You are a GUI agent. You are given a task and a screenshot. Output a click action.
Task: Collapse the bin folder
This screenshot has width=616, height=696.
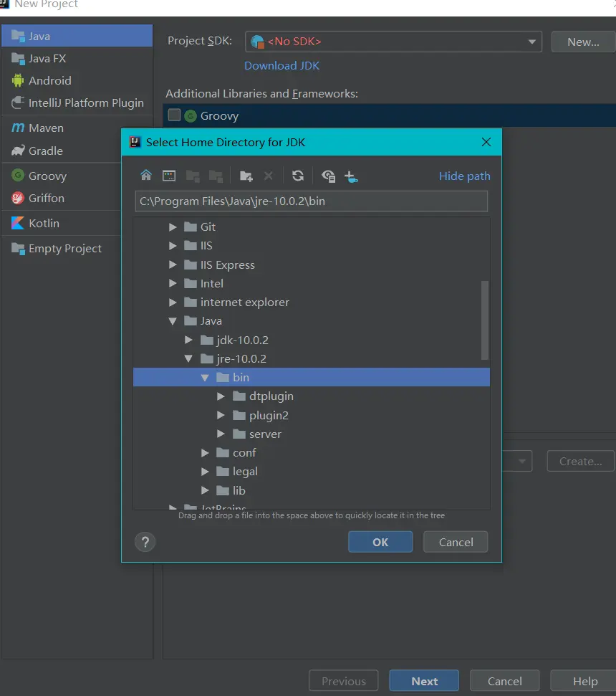205,378
